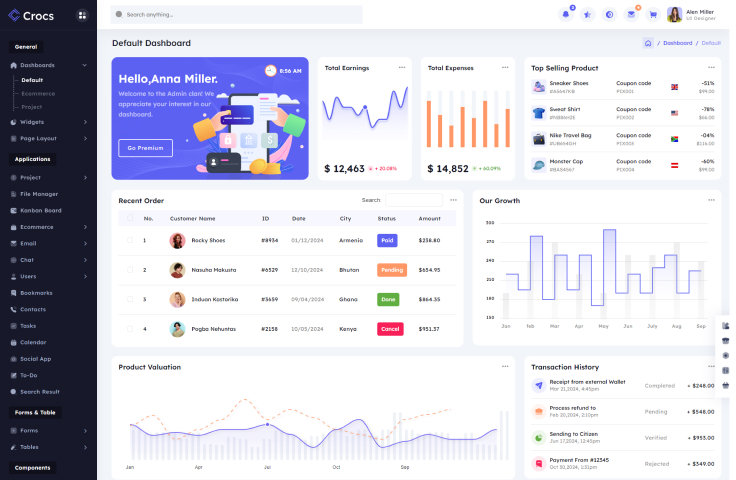Screen dimensions: 736x480
Task: Expand the Widgets sidebar menu
Action: coord(50,122)
